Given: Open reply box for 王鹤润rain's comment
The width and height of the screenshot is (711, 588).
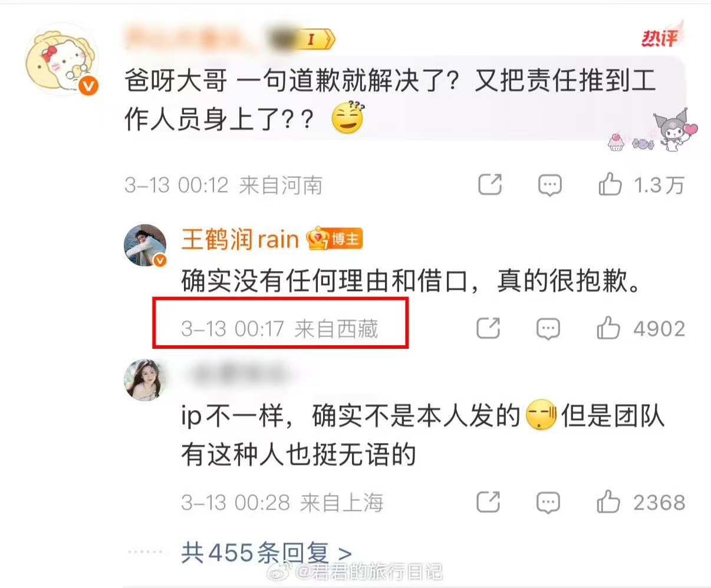Looking at the screenshot, I should (x=548, y=329).
